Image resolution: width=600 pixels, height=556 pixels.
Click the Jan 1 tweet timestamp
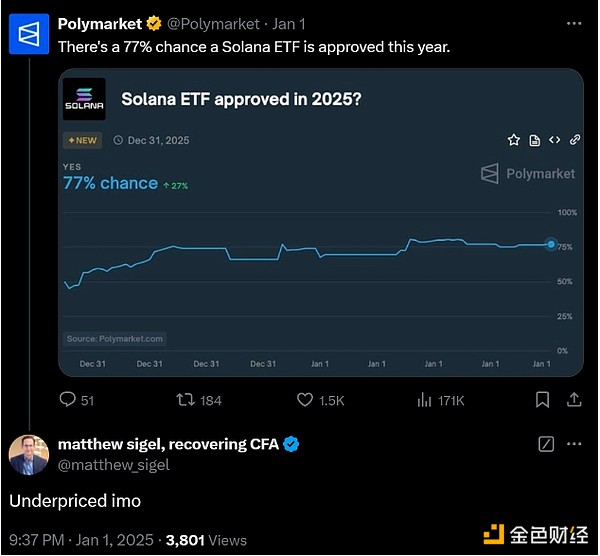point(289,24)
